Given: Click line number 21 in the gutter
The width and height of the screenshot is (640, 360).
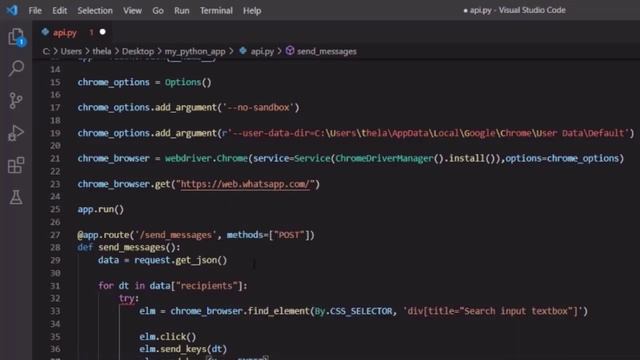Looking at the screenshot, I should click(x=55, y=158).
